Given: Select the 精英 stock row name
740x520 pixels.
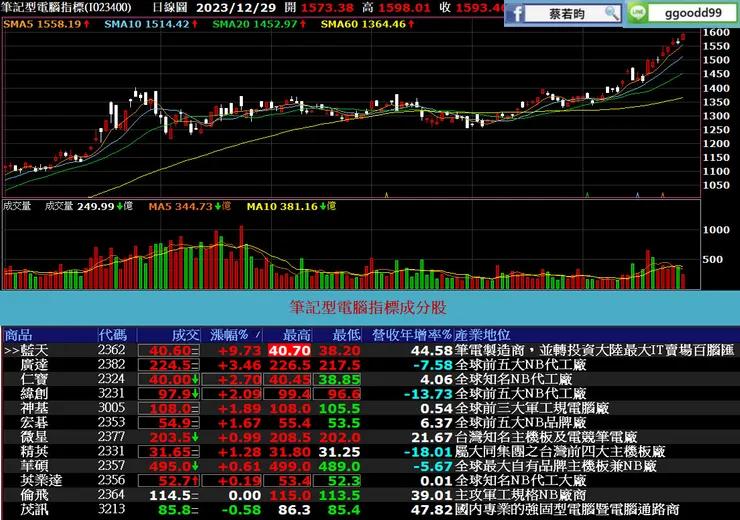Looking at the screenshot, I should coord(34,452).
